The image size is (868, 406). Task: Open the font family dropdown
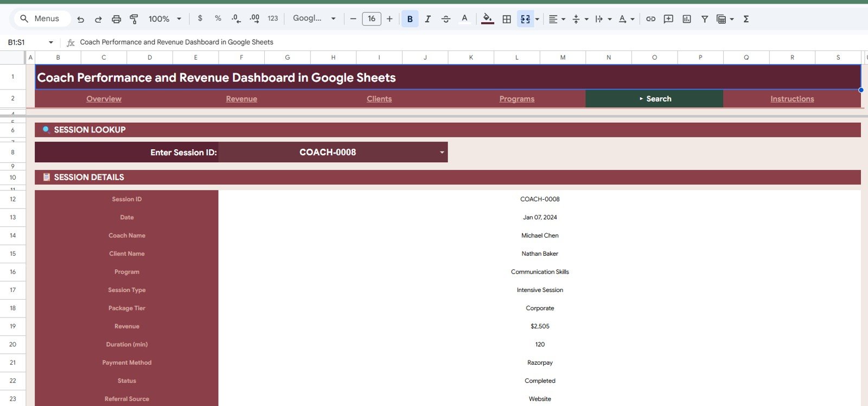pyautogui.click(x=314, y=18)
